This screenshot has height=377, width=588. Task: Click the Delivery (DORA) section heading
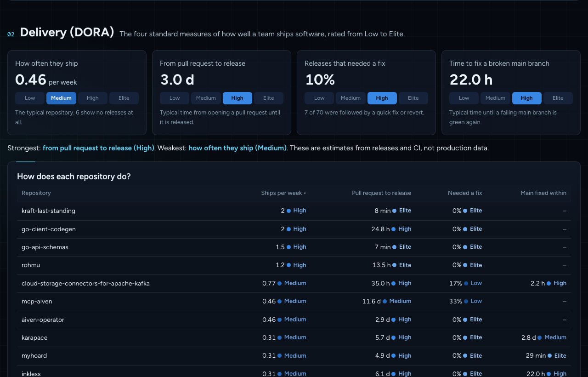[67, 33]
